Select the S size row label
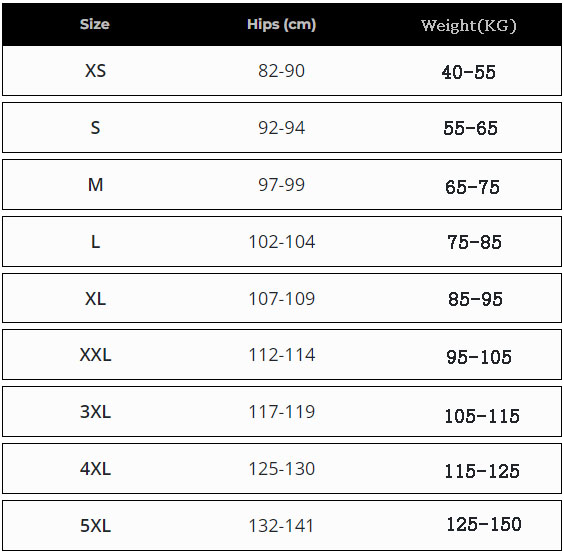 coord(95,128)
